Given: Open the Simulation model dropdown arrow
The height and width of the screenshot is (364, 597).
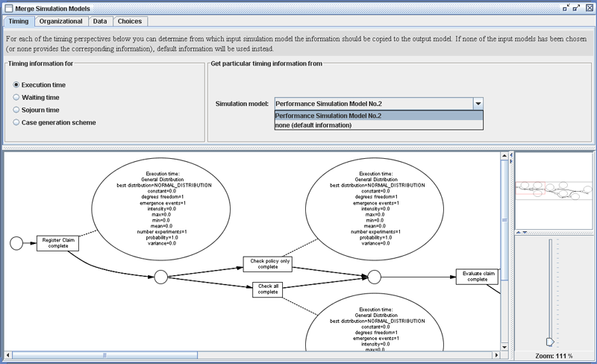Looking at the screenshot, I should tap(478, 104).
